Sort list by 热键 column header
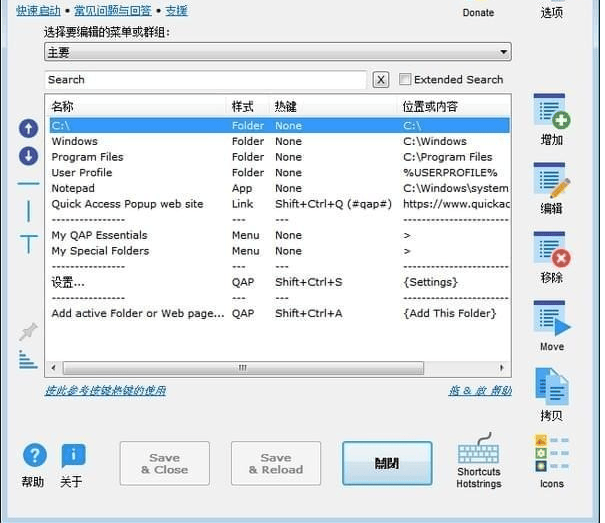The width and height of the screenshot is (605, 523). 286,106
